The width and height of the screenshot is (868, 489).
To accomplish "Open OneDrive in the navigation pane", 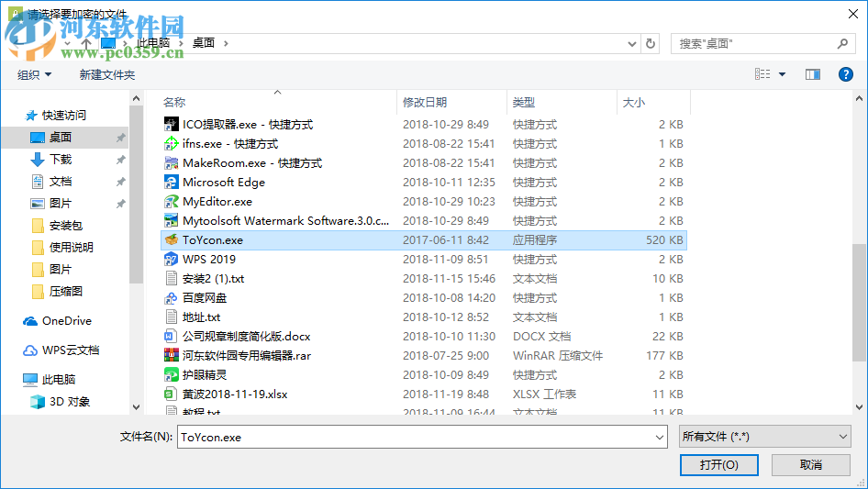I will pos(58,321).
